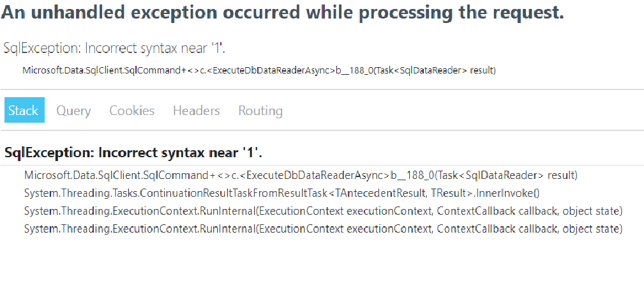Switch to the Query tab
Image resolution: width=644 pixels, height=294 pixels.
[73, 111]
